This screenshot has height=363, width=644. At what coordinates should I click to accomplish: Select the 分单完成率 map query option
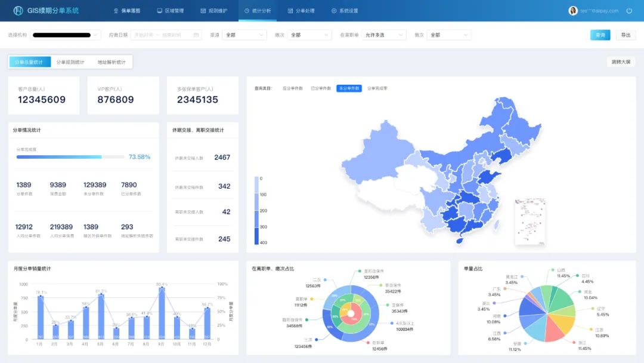(377, 88)
